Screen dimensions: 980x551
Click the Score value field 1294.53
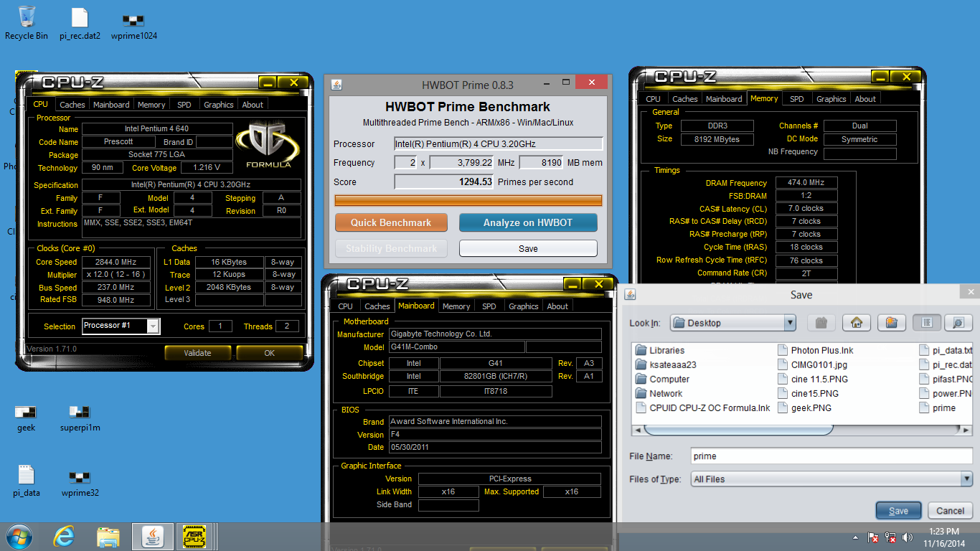pos(444,182)
